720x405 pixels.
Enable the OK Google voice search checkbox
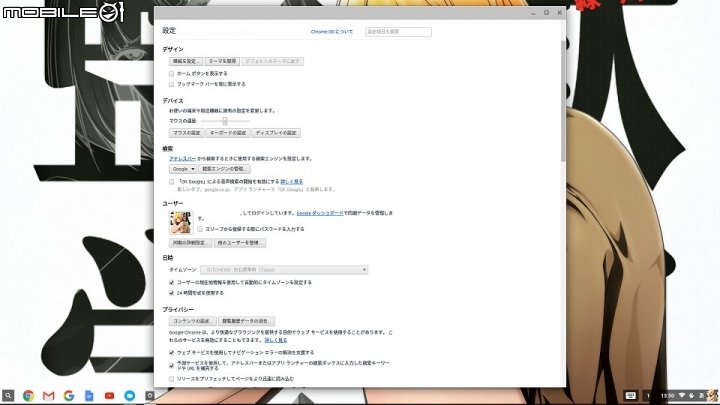[x=171, y=182]
